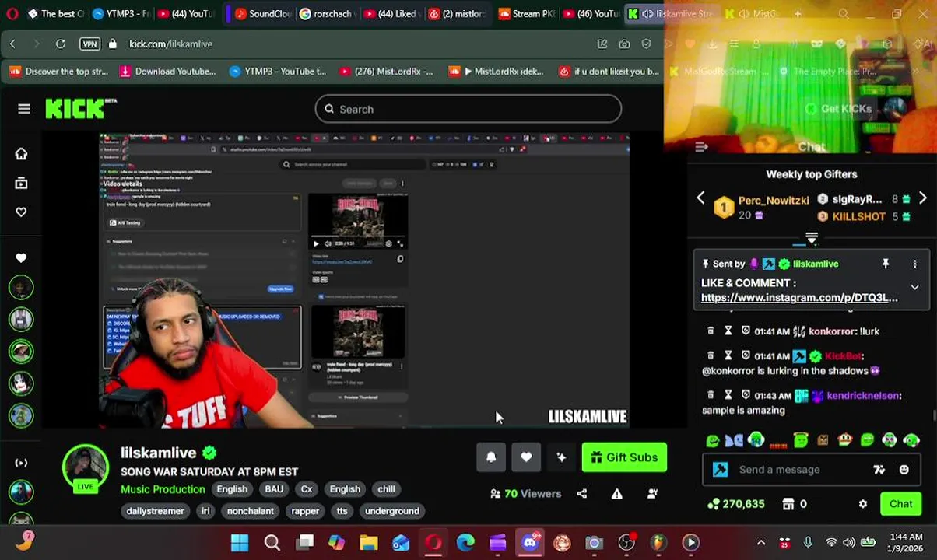Switch to the YTMP3 browser tab

coord(120,13)
